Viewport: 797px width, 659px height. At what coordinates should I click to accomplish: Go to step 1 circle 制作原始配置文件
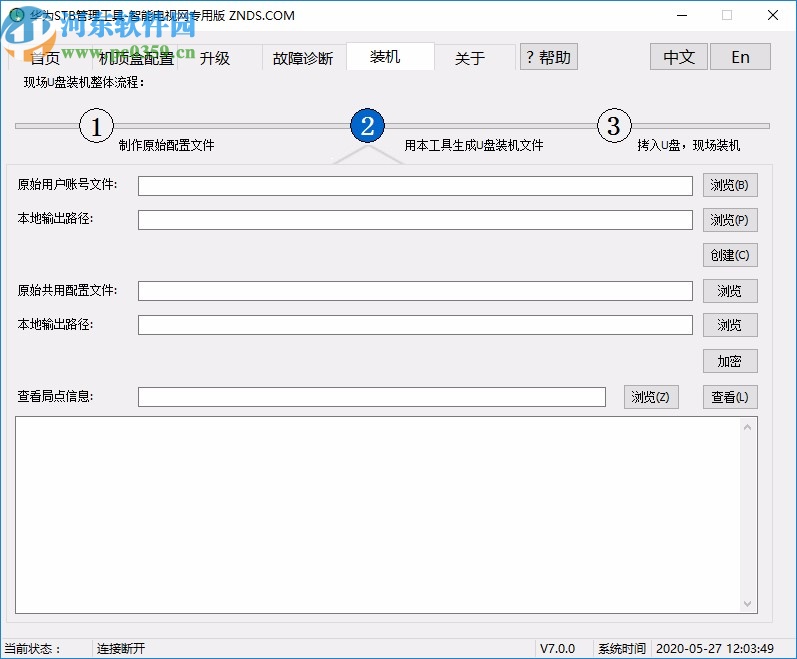(96, 125)
